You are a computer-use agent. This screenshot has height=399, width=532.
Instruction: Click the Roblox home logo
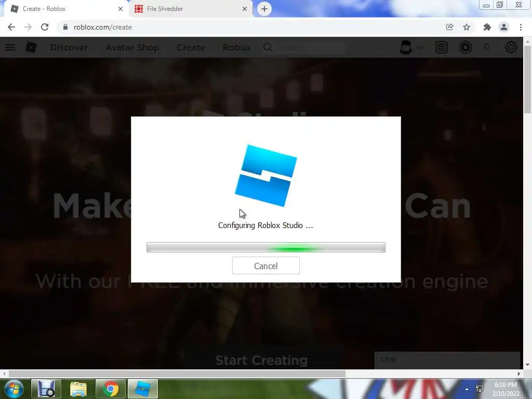[x=31, y=47]
